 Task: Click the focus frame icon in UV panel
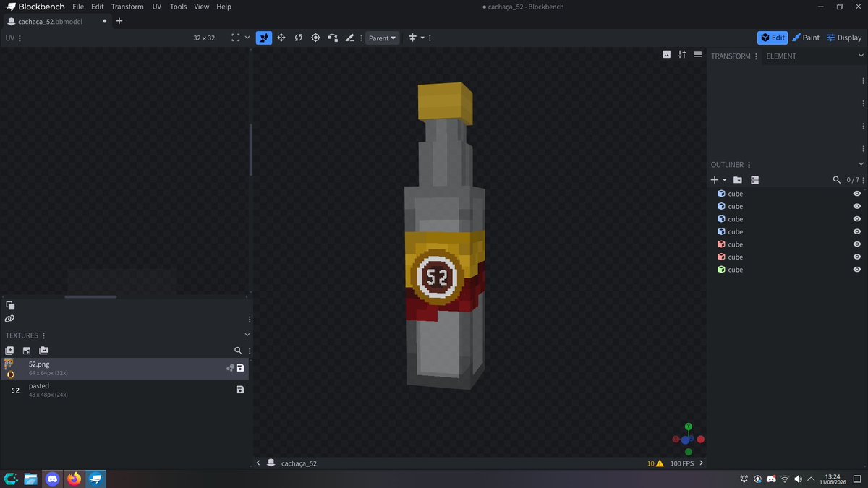(236, 38)
